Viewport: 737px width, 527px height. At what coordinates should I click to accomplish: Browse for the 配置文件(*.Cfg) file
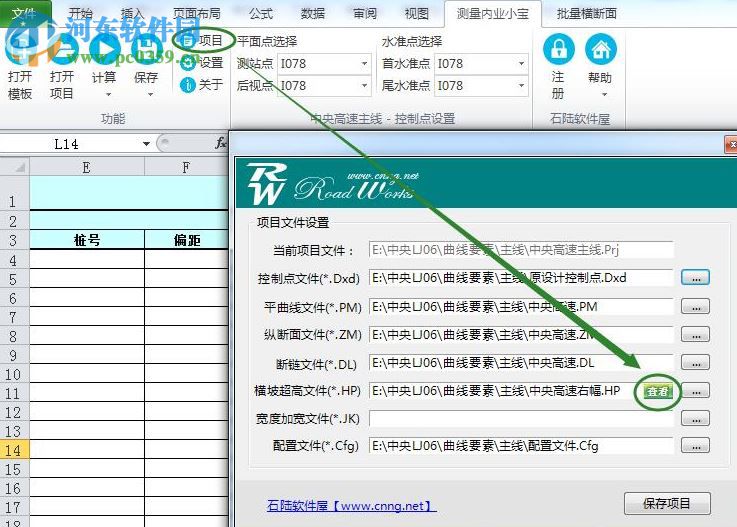tap(695, 446)
